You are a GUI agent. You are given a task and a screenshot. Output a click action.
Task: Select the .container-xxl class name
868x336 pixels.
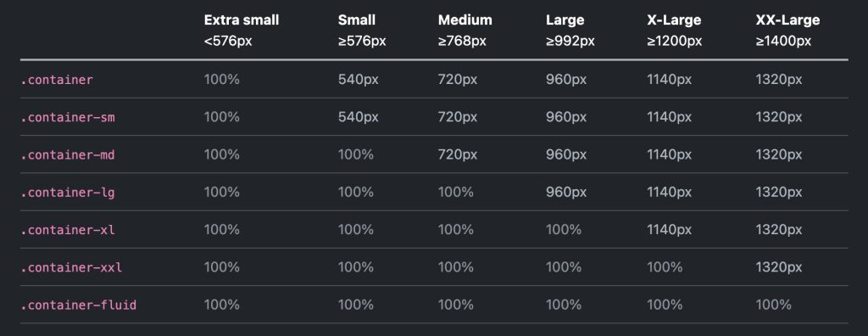pos(71,267)
